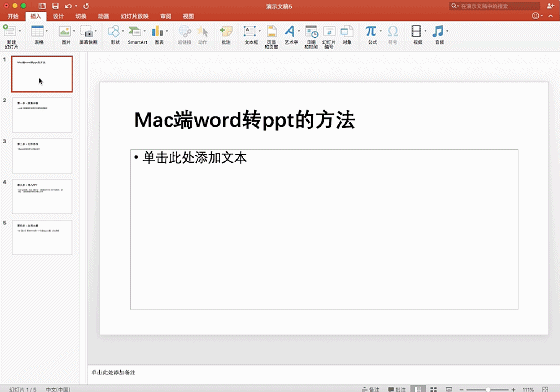Select the Insert (插入) tab
Screen dimensions: 560x392
36,16
